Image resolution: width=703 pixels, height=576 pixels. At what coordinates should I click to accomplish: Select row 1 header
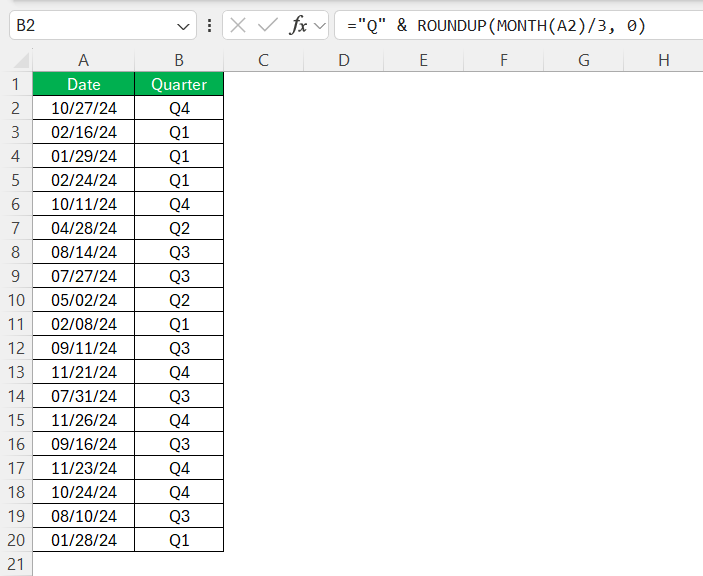pos(16,84)
